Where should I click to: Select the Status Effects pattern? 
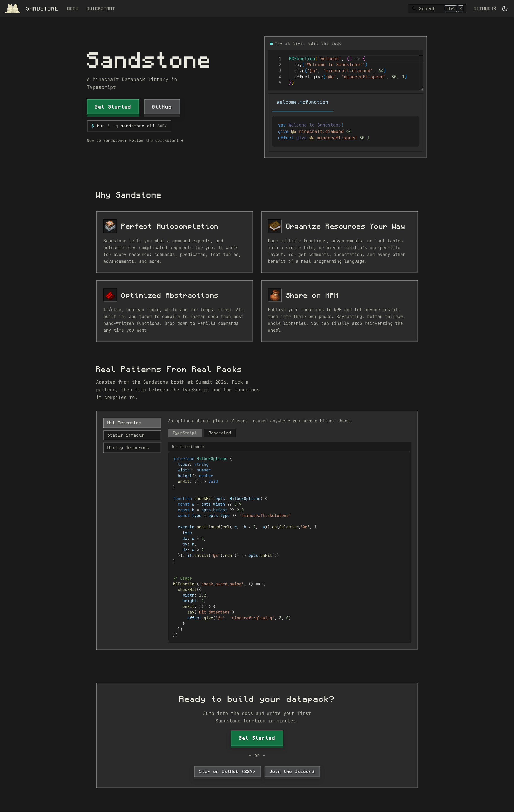coord(132,435)
